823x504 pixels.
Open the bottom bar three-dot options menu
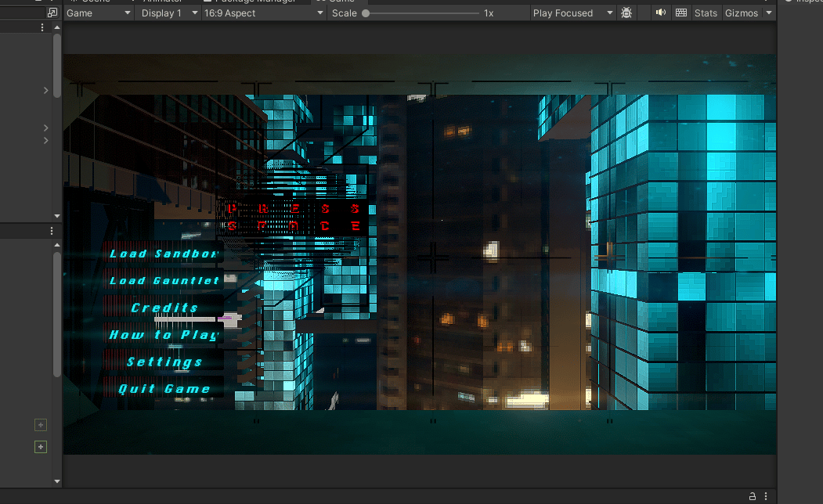click(766, 496)
